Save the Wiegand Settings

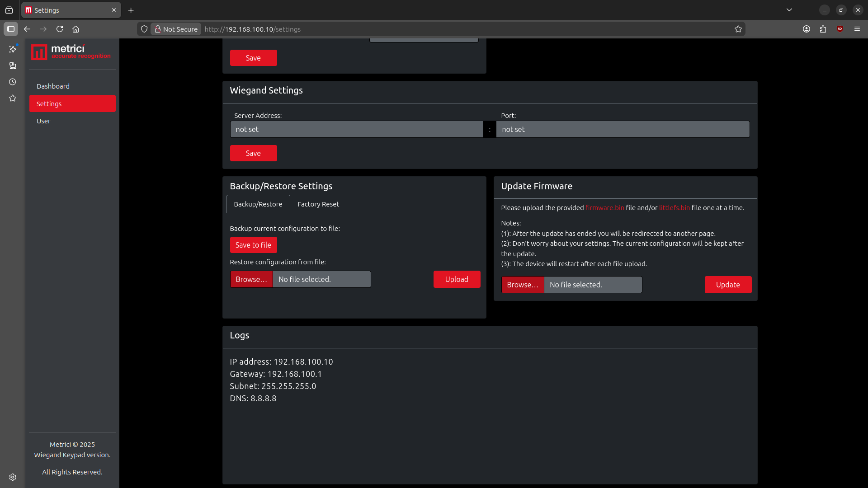(x=253, y=153)
